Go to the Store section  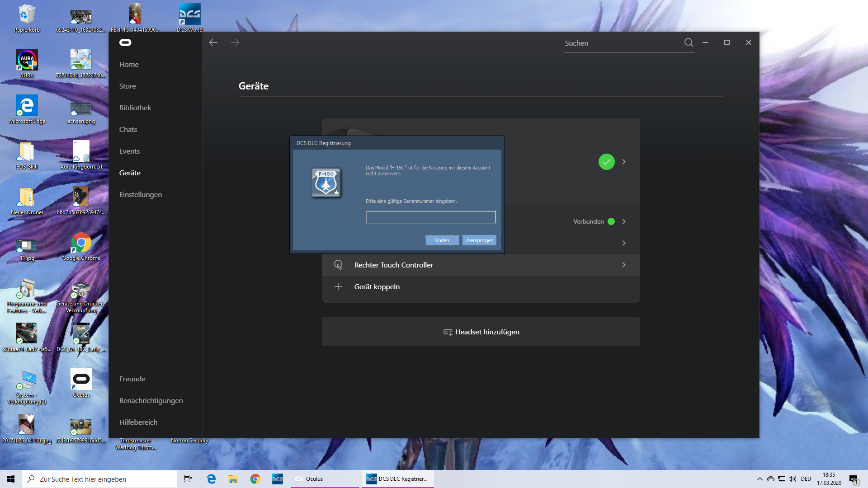click(x=127, y=86)
